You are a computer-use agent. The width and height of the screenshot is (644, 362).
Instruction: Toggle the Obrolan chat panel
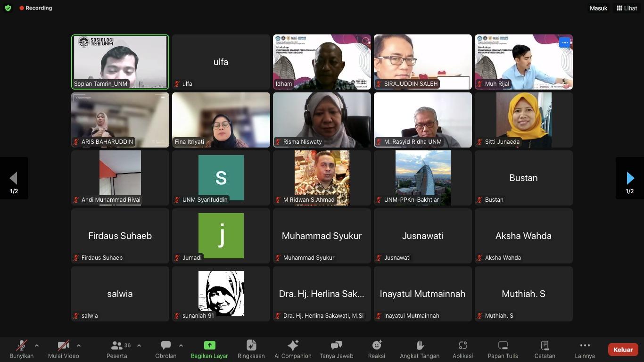(165, 349)
